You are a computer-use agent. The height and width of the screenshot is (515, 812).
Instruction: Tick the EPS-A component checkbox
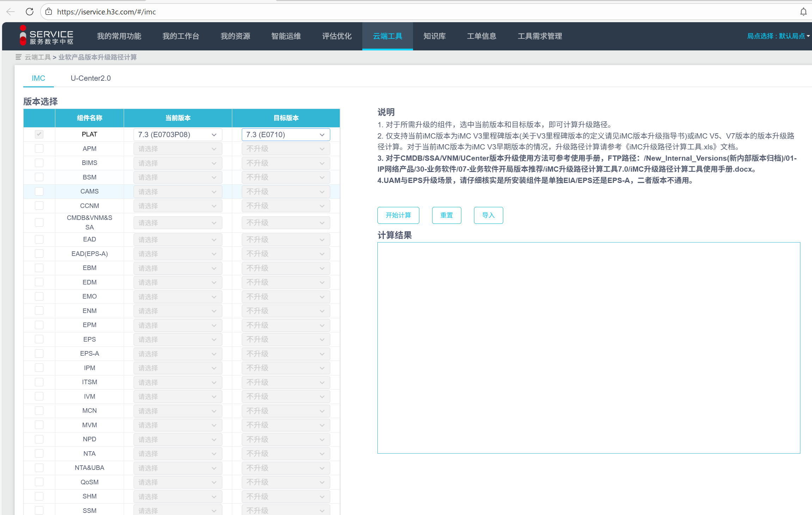[39, 353]
